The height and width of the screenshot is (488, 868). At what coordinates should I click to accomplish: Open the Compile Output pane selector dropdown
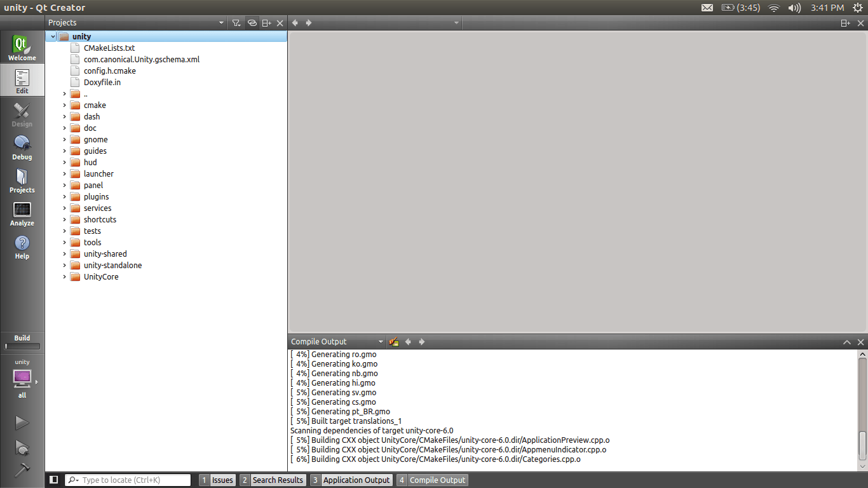(337, 342)
